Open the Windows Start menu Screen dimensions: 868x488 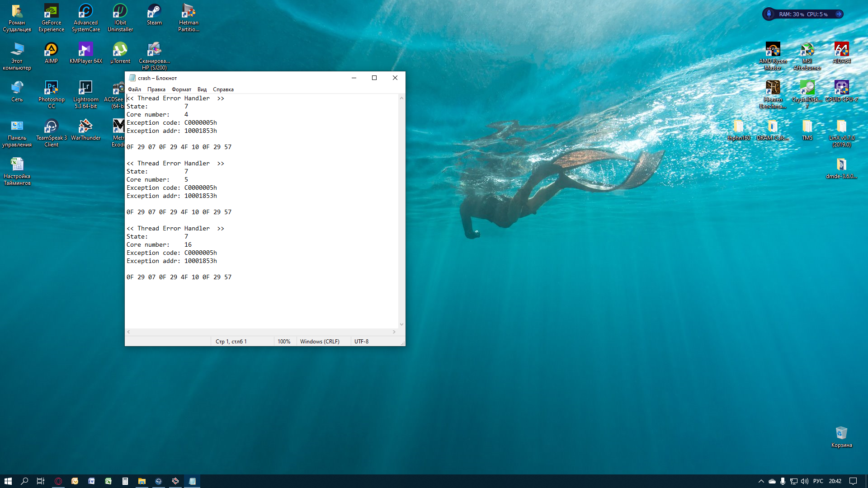(8, 481)
